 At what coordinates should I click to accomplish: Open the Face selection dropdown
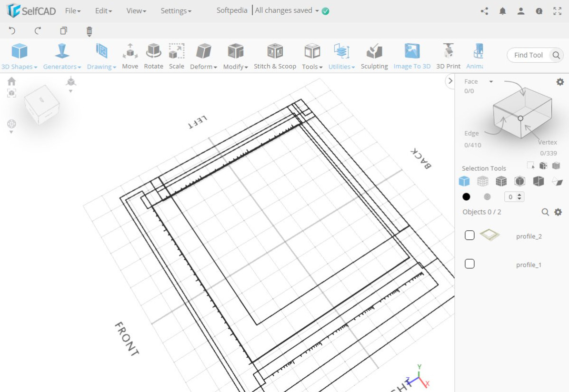478,81
